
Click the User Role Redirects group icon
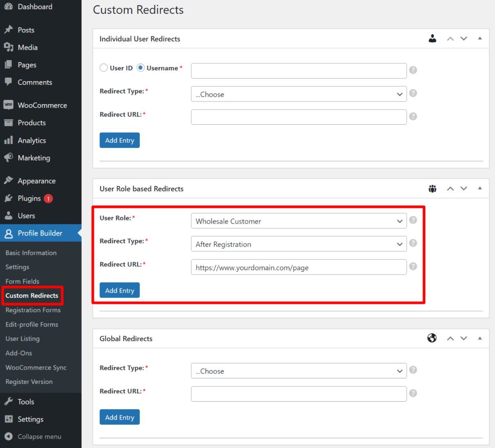tap(432, 189)
